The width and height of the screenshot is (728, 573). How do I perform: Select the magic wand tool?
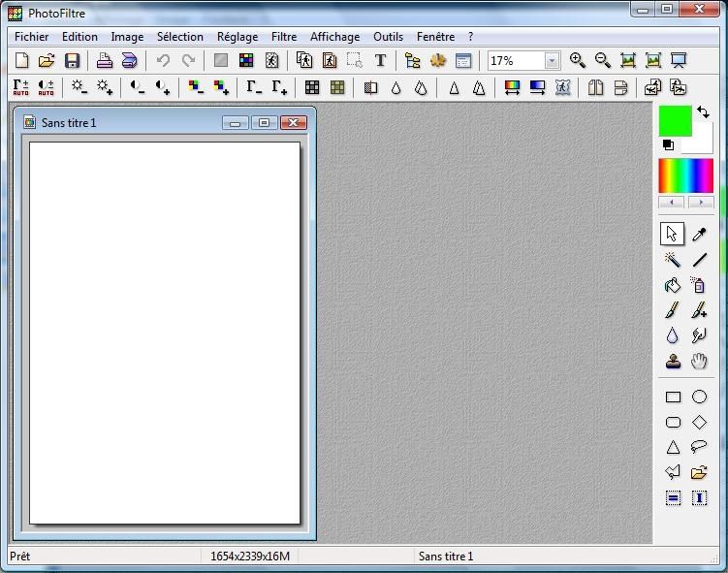(673, 260)
